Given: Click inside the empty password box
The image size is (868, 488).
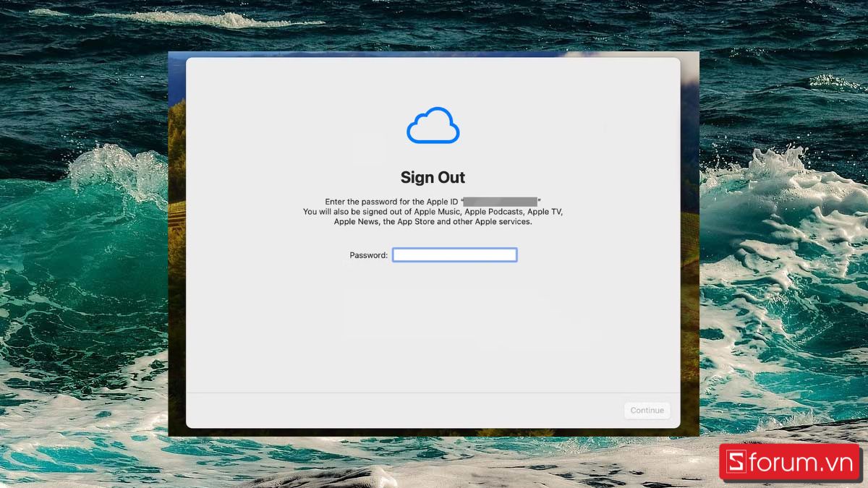Looking at the screenshot, I should (x=454, y=254).
